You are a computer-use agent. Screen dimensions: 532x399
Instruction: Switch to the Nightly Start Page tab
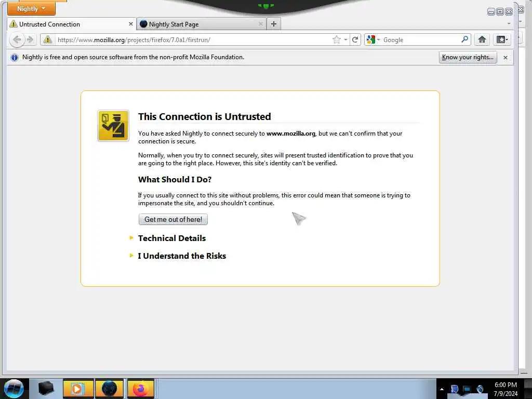click(202, 24)
